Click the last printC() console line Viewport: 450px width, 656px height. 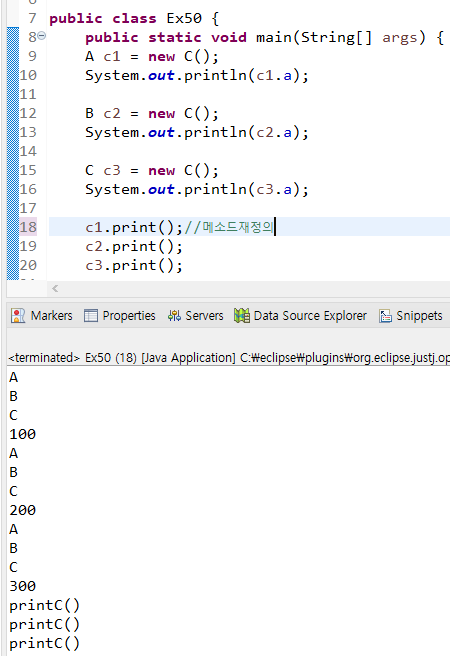point(44,643)
